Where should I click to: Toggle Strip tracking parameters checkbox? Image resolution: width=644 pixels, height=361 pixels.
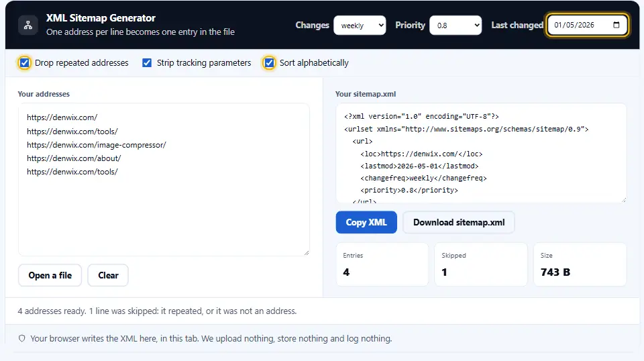click(x=147, y=63)
